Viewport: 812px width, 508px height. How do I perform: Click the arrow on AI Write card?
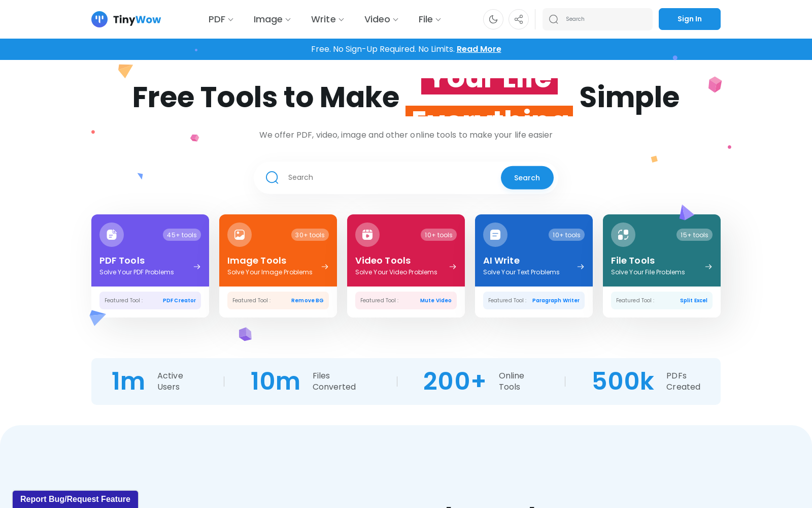[x=581, y=267]
